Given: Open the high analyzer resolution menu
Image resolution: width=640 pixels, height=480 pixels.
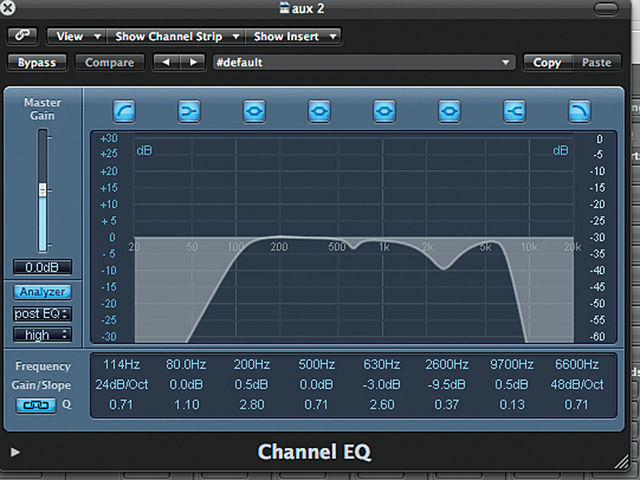Looking at the screenshot, I should (x=42, y=335).
